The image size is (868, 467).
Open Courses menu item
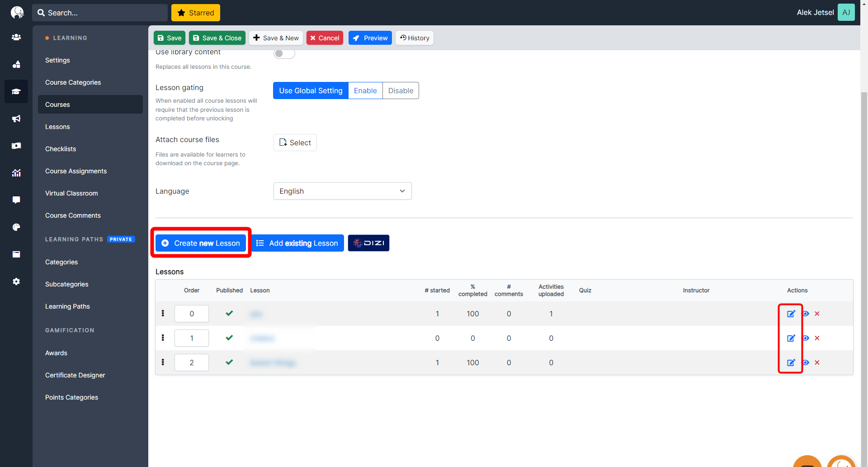coord(90,105)
